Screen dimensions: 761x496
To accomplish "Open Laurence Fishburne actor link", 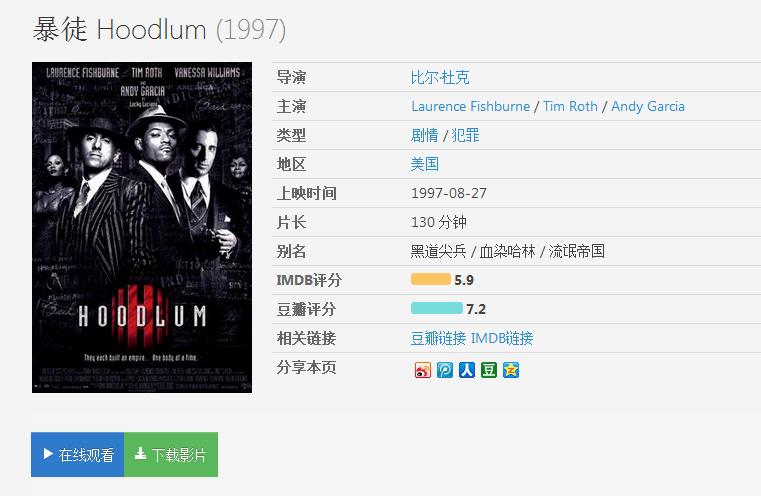I will (470, 106).
